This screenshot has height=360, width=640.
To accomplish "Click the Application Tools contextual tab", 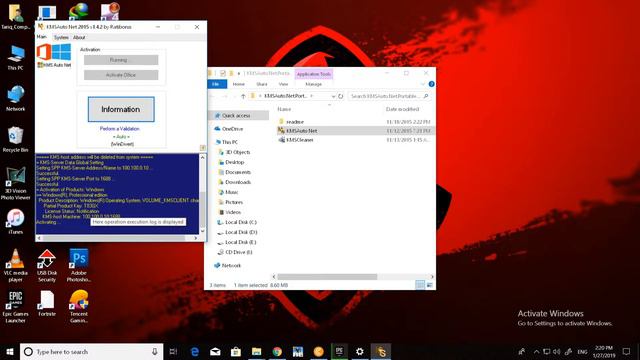I will coord(313,74).
